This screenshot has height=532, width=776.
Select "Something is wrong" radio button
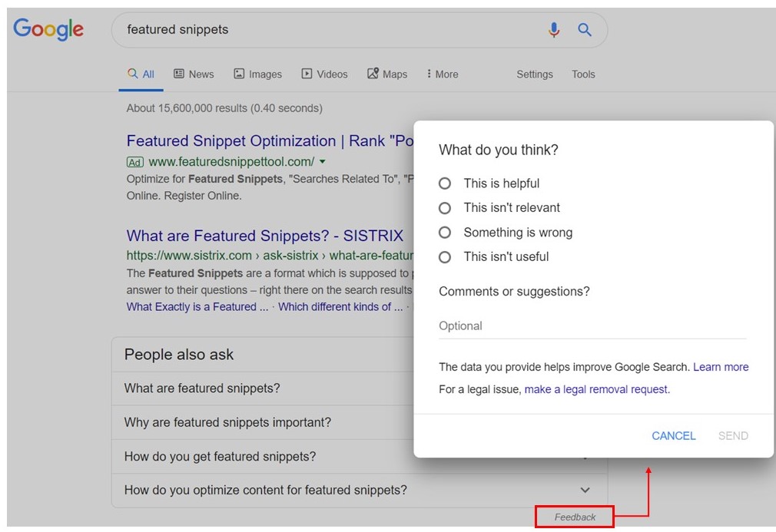[x=445, y=233]
